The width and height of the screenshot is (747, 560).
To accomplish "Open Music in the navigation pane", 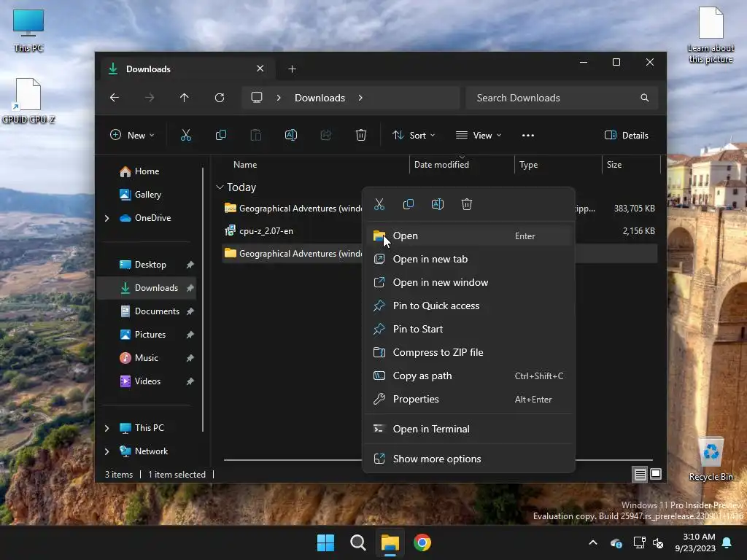I will (x=147, y=358).
